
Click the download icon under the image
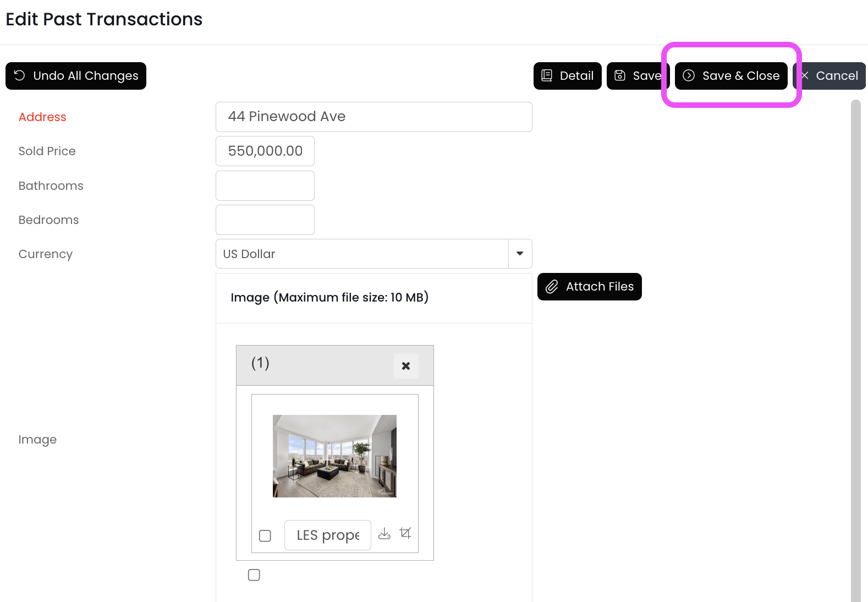(x=384, y=534)
